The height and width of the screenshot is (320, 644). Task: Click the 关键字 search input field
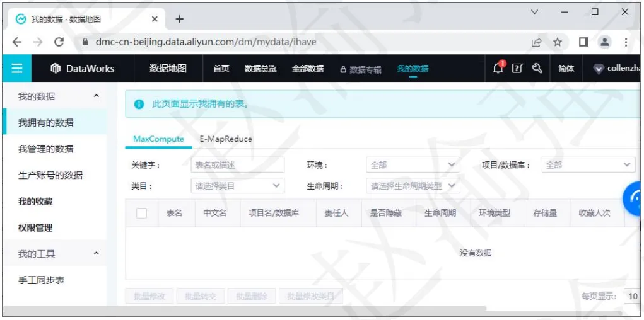click(x=237, y=165)
